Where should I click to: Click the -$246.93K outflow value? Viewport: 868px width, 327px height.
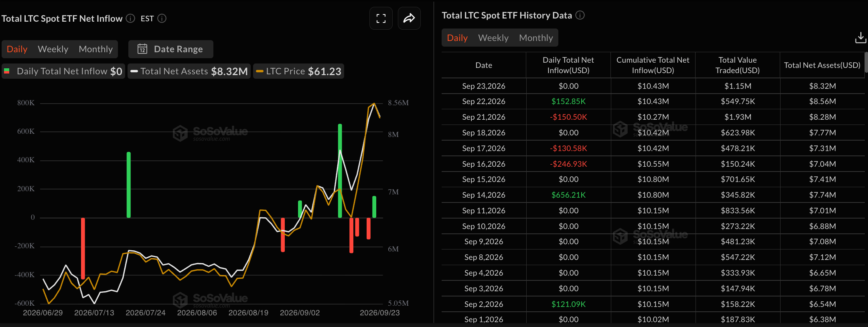click(568, 164)
